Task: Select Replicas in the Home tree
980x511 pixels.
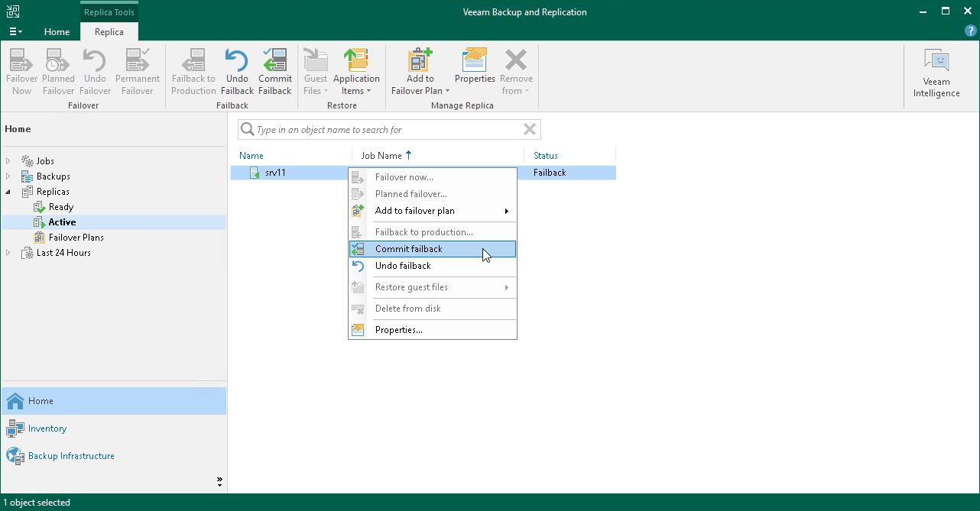Action: click(x=53, y=192)
